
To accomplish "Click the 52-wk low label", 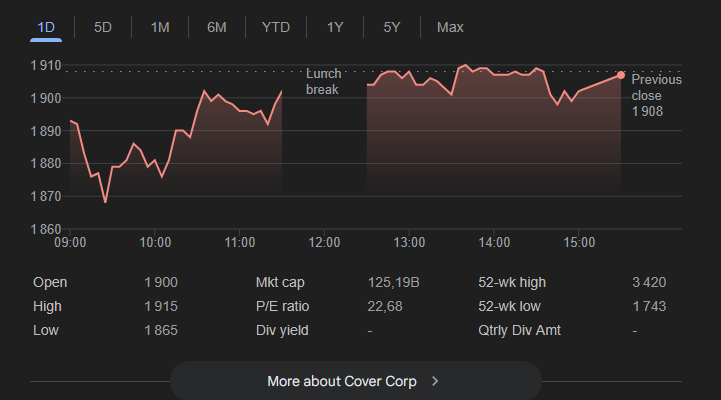I will pyautogui.click(x=509, y=306).
